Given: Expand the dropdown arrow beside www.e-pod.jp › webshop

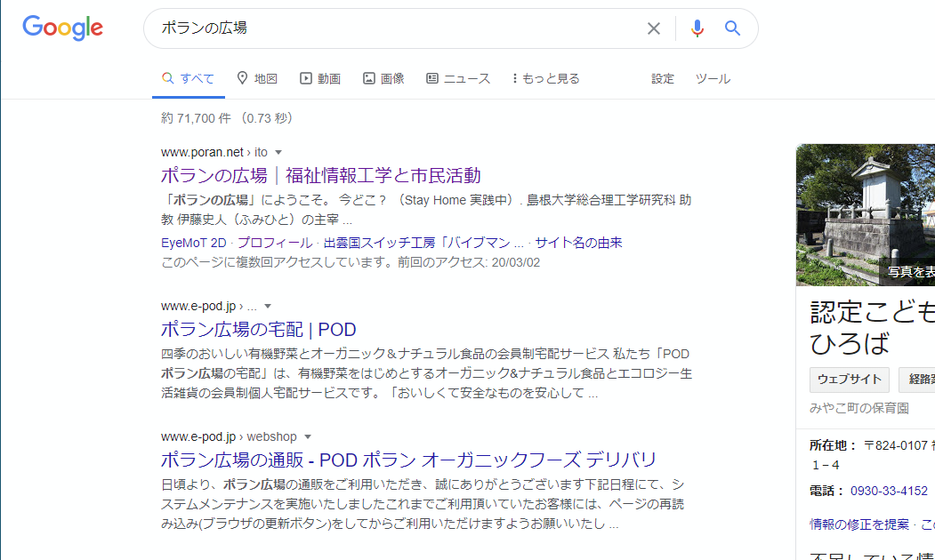Looking at the screenshot, I should pyautogui.click(x=308, y=436).
